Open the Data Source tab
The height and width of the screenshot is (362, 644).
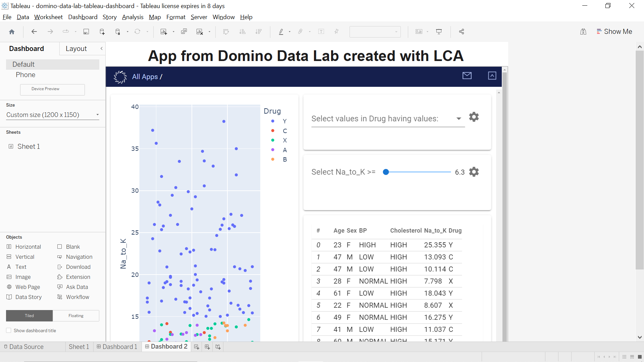click(24, 347)
